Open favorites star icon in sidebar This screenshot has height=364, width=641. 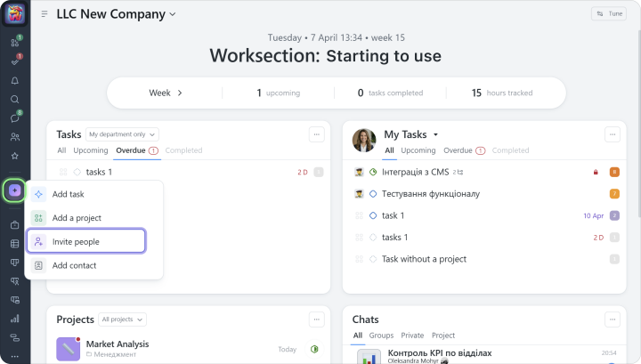click(15, 156)
